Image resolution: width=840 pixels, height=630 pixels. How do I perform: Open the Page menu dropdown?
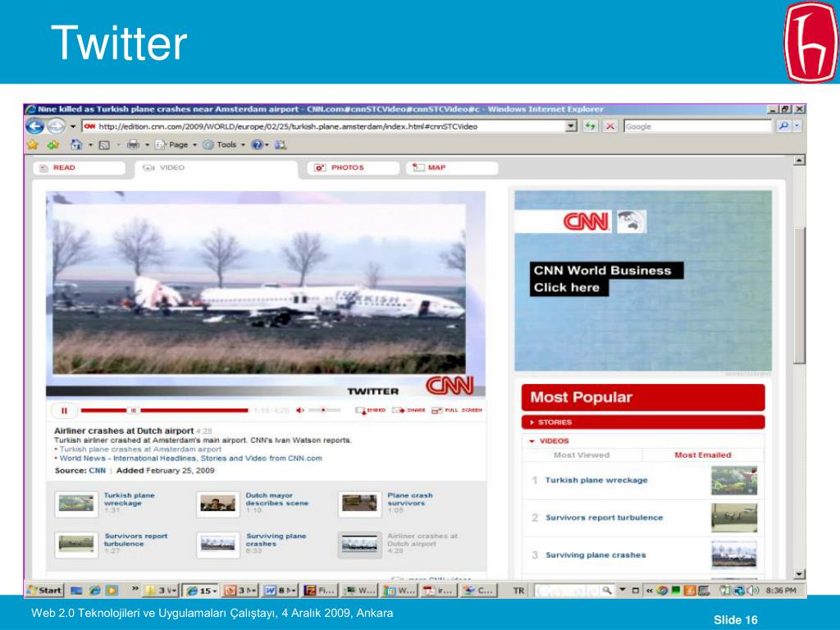(x=176, y=144)
